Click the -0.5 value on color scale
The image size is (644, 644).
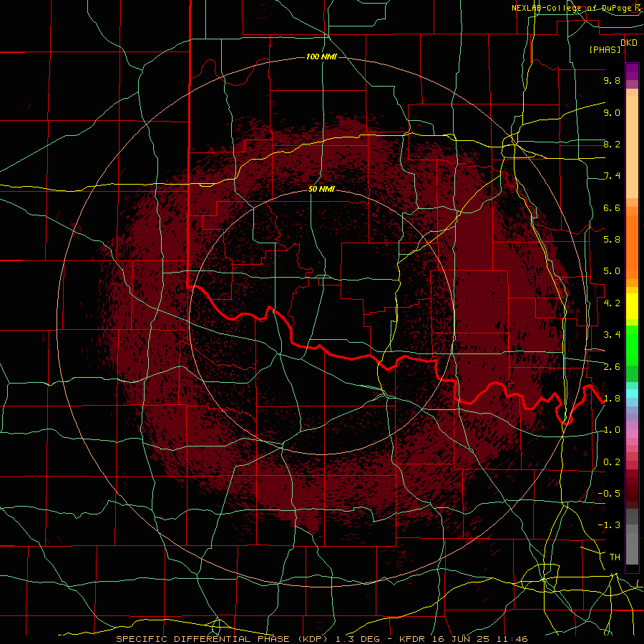609,494
